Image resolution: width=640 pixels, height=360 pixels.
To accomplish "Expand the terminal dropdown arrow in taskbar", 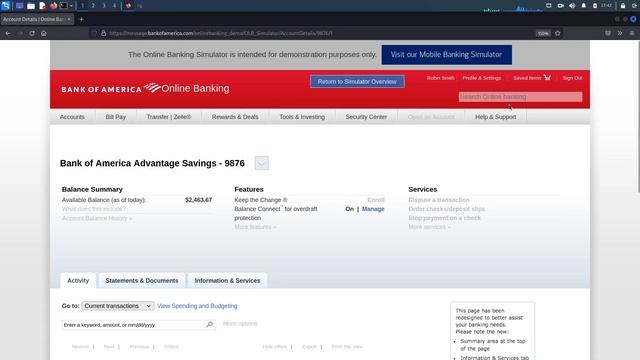I will [x=71, y=6].
